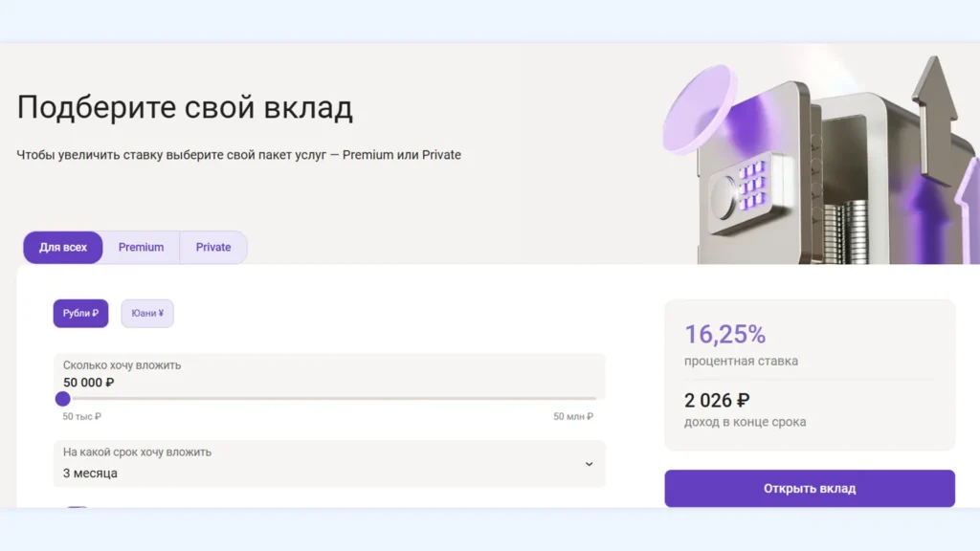
Task: Select the "Для всех" tab
Action: (62, 247)
